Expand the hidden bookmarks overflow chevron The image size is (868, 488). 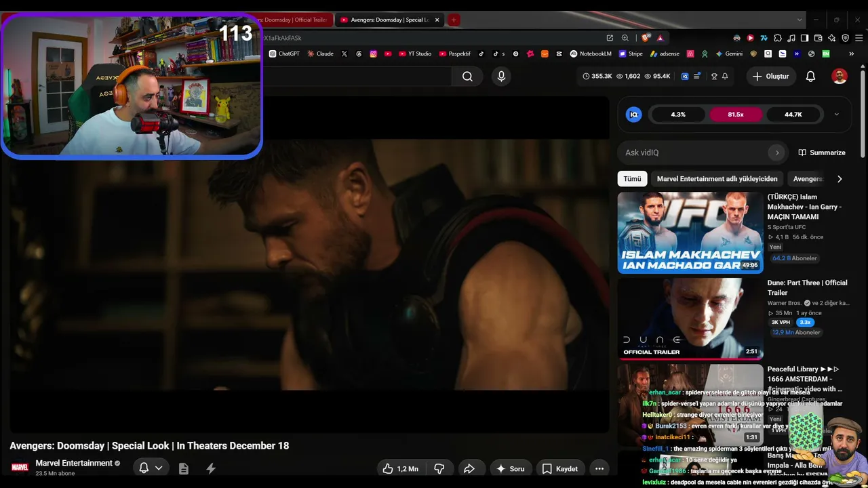[x=851, y=54]
